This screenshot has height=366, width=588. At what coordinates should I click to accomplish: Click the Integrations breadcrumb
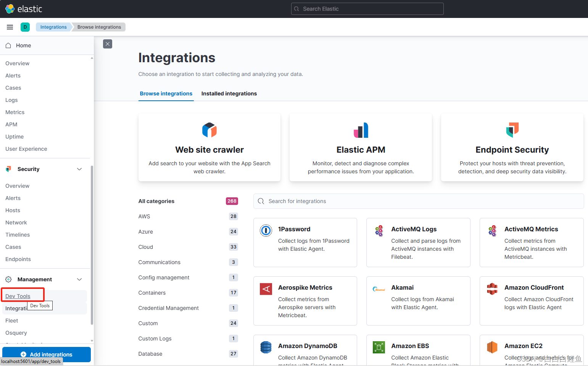(x=53, y=27)
